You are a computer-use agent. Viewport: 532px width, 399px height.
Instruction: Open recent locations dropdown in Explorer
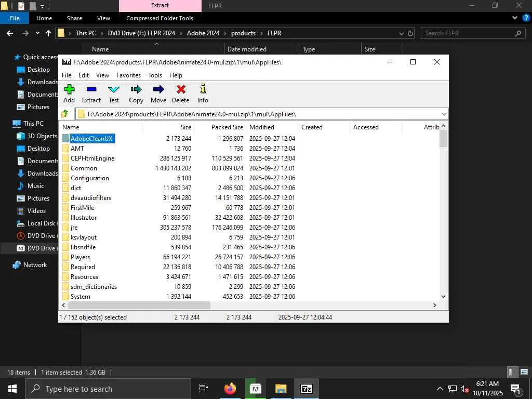(x=37, y=33)
